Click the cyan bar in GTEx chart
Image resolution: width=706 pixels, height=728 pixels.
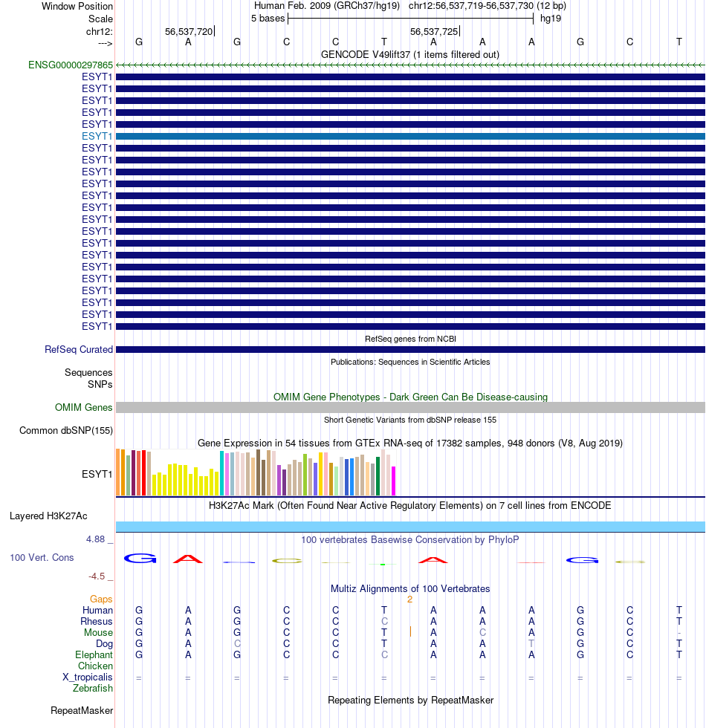click(221, 474)
